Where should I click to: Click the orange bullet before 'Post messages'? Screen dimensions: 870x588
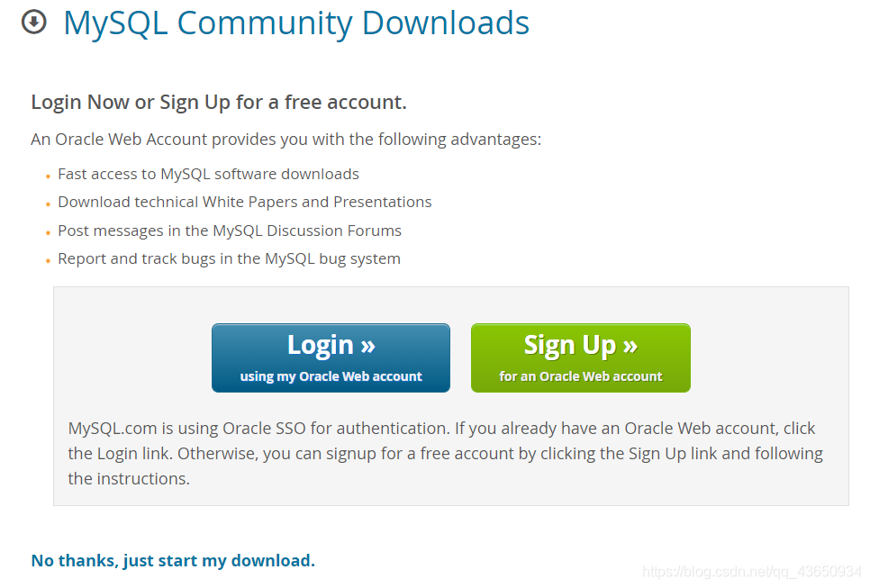tap(49, 233)
